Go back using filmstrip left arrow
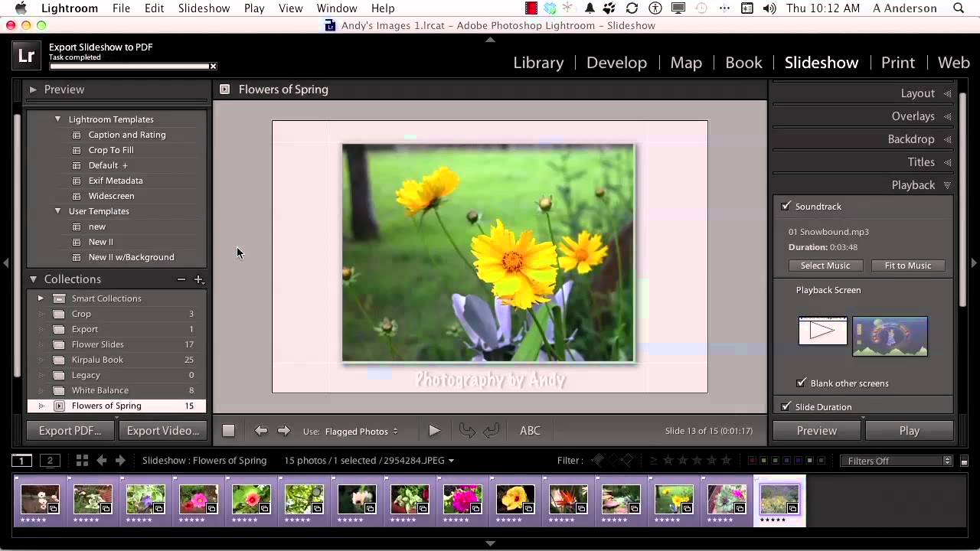The height and width of the screenshot is (551, 980). click(x=102, y=460)
